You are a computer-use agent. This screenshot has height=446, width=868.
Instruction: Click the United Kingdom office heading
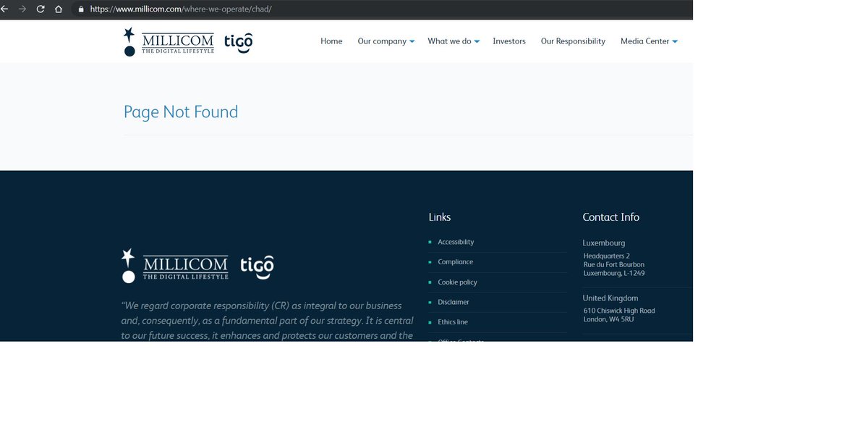coord(610,298)
